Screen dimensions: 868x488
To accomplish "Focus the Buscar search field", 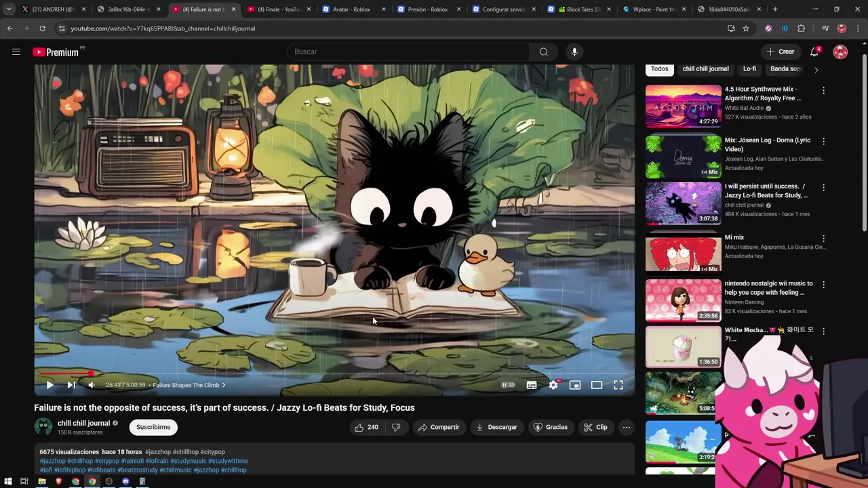I will click(x=408, y=52).
